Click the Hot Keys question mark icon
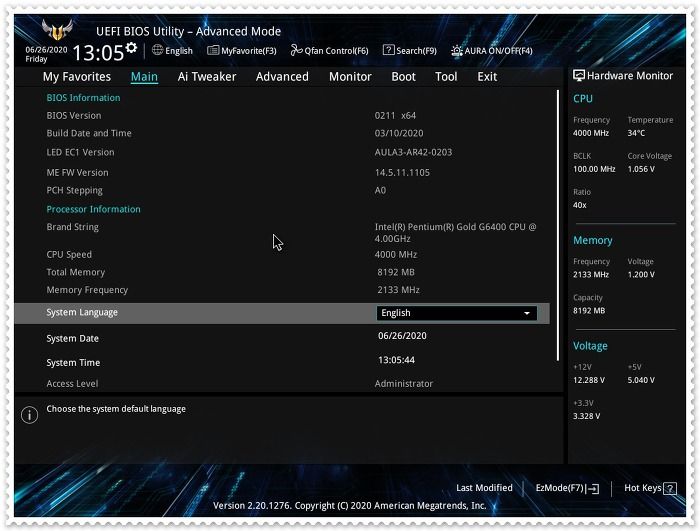The image size is (700, 531). pyautogui.click(x=670, y=489)
